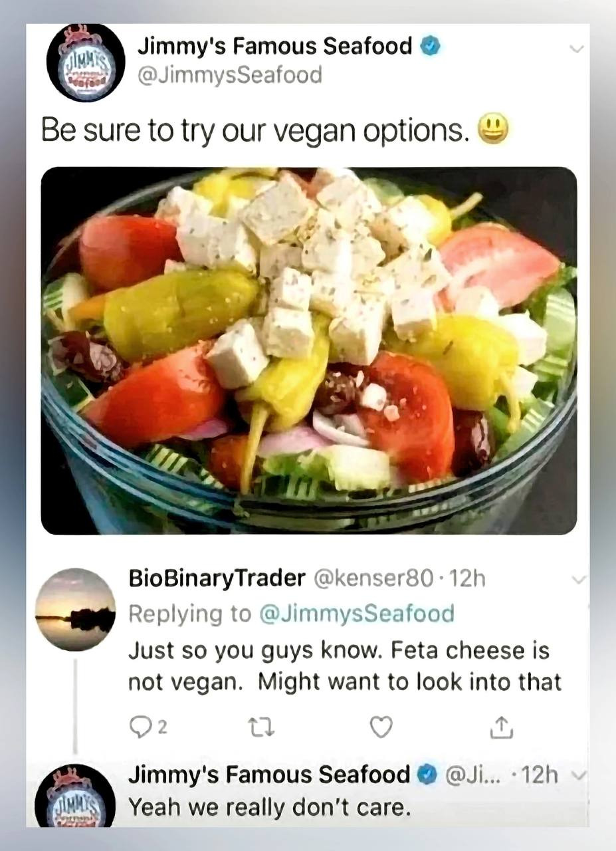
Task: Open the @kenser80 handle link
Action: (374, 579)
